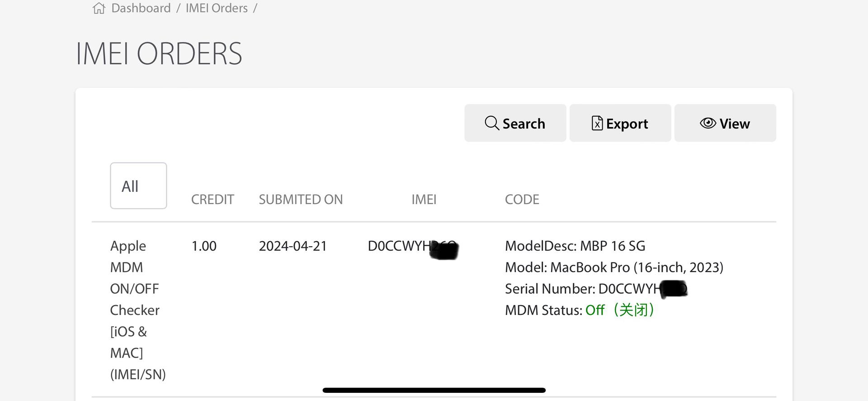
Task: Open the Dashboard breadcrumb link
Action: [x=141, y=8]
